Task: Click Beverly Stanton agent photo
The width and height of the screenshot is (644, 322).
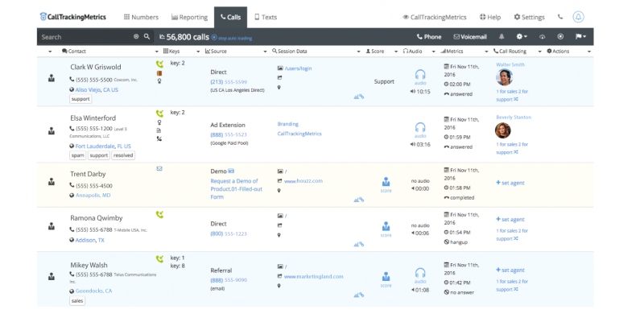Action: tap(502, 130)
